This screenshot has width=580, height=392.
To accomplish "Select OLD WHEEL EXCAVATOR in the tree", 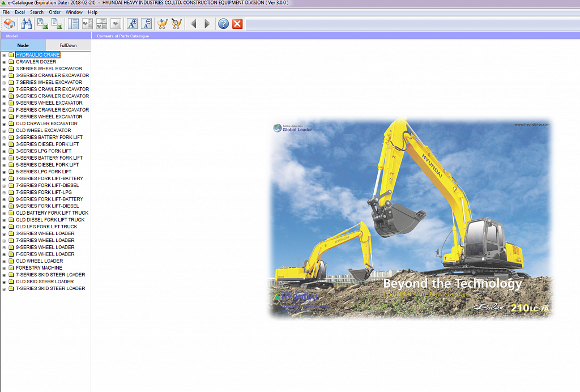I will [x=43, y=130].
